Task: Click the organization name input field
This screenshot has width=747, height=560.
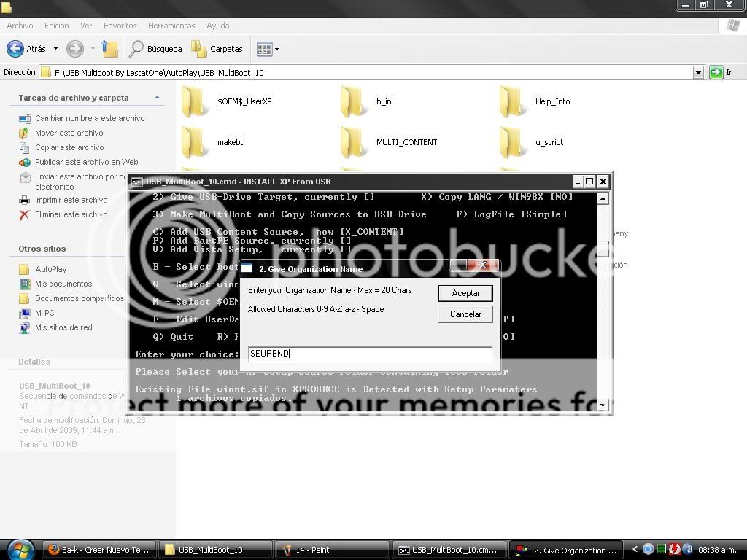Action: [x=370, y=354]
